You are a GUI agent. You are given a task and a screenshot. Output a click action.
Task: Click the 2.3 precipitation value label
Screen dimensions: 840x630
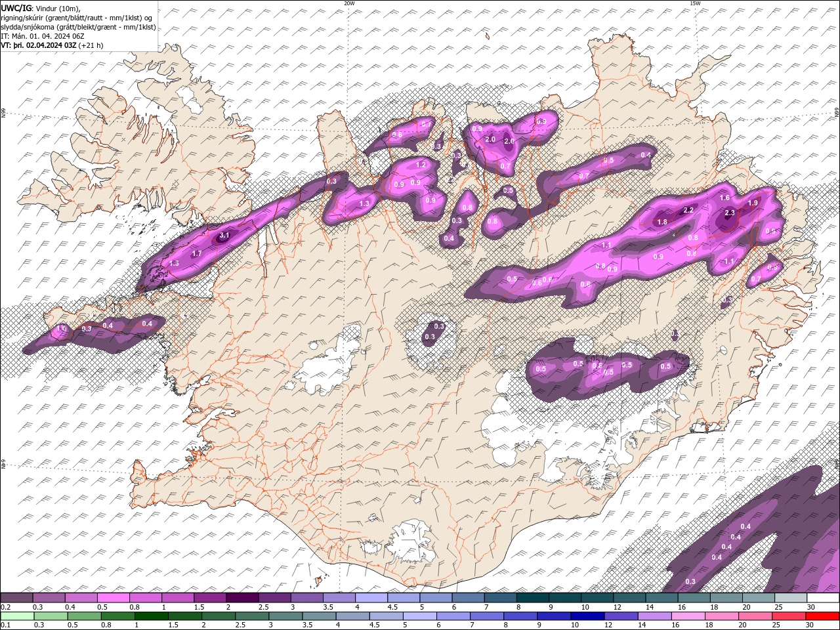[730, 213]
